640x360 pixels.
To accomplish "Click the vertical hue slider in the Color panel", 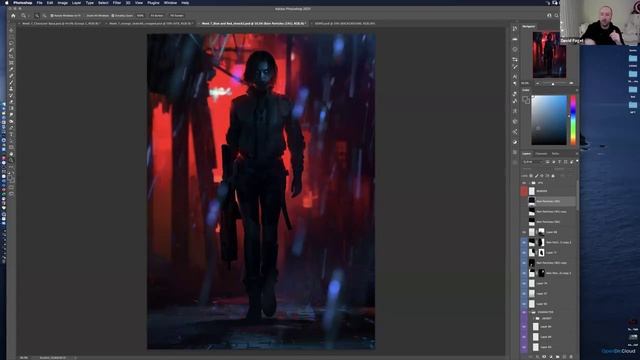I will (x=573, y=120).
